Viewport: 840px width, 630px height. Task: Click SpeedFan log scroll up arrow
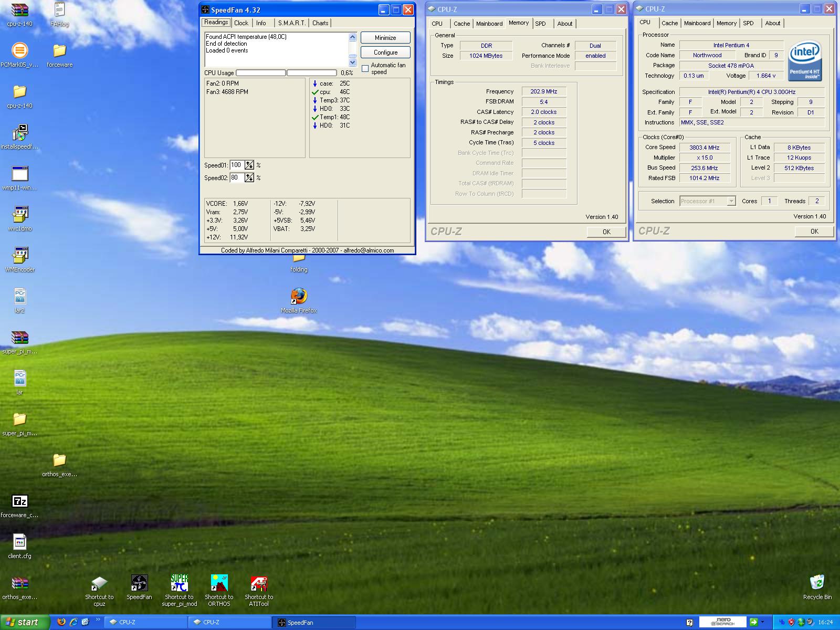(352, 37)
